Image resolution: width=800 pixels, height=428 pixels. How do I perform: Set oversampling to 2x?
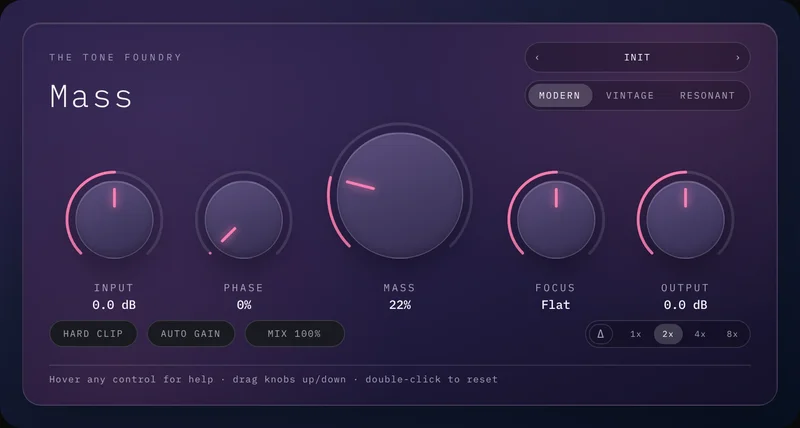pyautogui.click(x=668, y=334)
